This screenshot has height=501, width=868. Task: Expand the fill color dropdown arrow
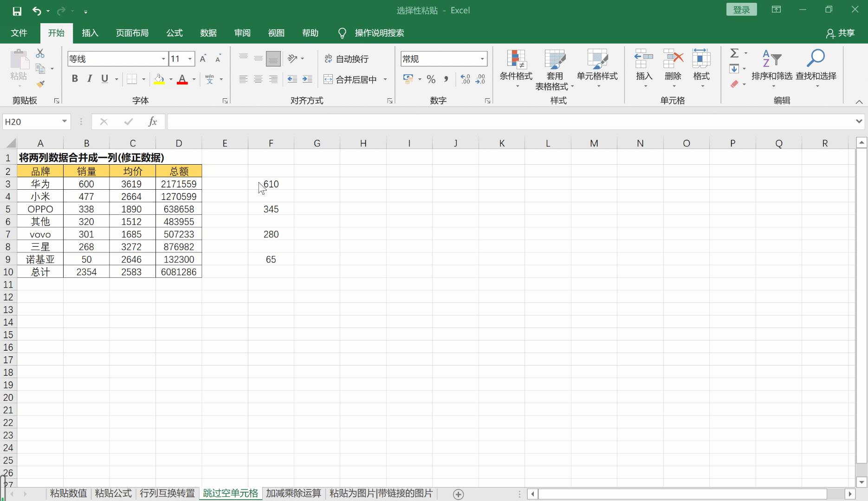171,79
